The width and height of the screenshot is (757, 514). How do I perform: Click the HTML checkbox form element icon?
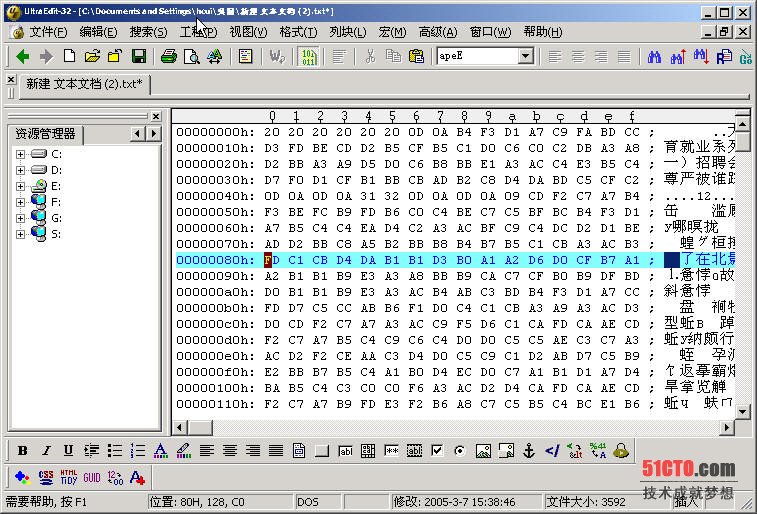click(437, 451)
